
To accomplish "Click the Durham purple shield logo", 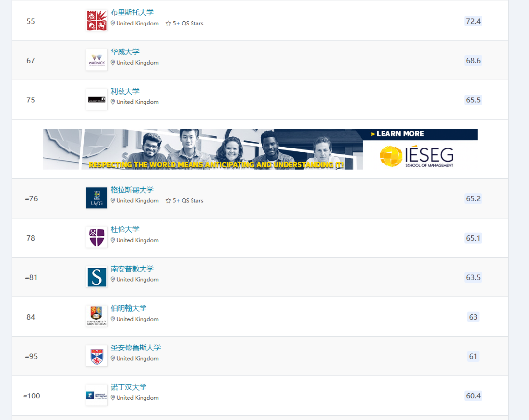I will pyautogui.click(x=96, y=237).
